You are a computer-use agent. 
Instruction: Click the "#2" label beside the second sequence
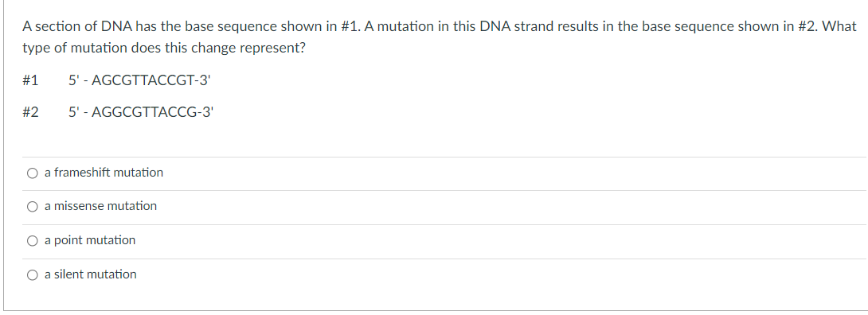tap(30, 112)
